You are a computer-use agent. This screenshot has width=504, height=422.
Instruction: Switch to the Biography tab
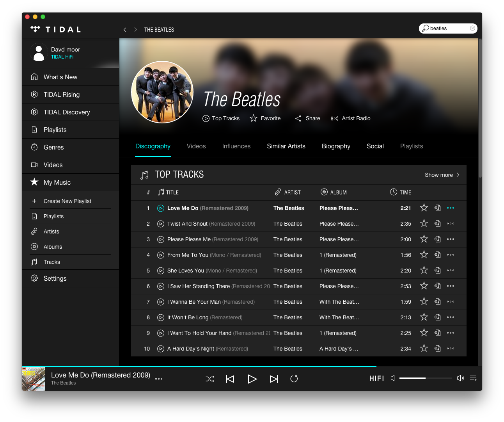click(336, 146)
